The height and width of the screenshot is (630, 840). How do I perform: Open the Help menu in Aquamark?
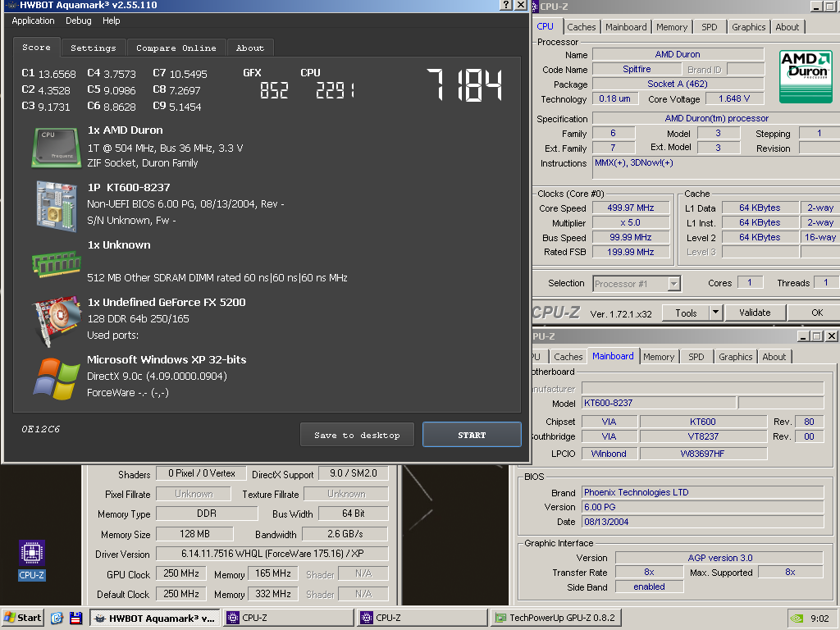click(x=112, y=21)
